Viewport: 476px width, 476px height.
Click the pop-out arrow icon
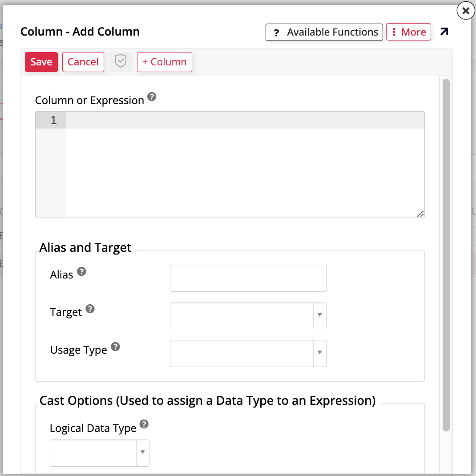tap(444, 32)
